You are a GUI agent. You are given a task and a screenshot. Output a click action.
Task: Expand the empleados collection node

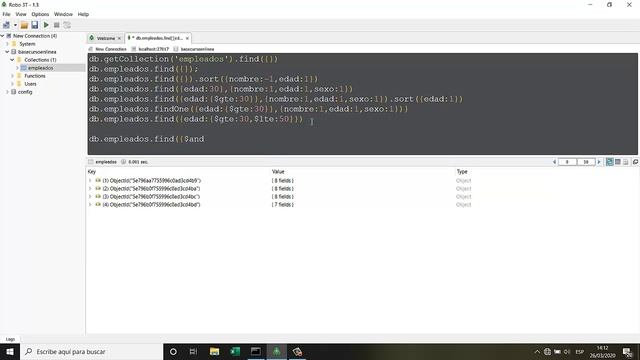point(17,68)
